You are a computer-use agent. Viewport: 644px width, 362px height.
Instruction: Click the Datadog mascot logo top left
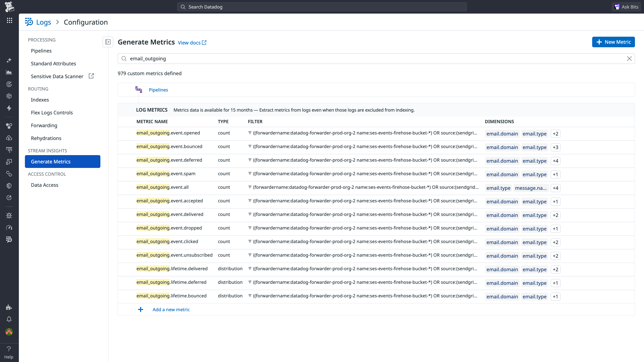(x=10, y=7)
